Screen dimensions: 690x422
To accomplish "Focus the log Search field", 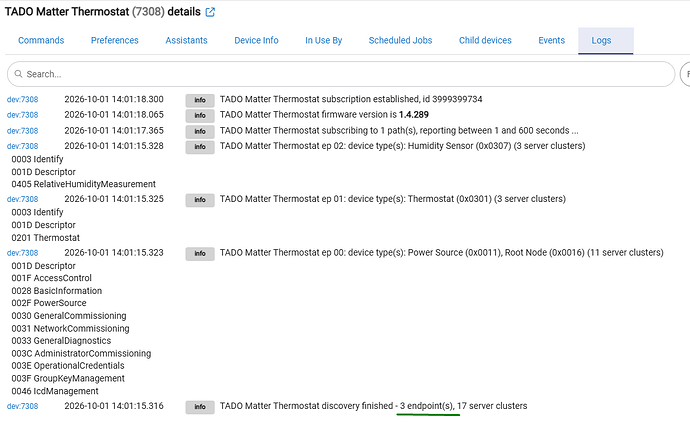I will tap(341, 74).
